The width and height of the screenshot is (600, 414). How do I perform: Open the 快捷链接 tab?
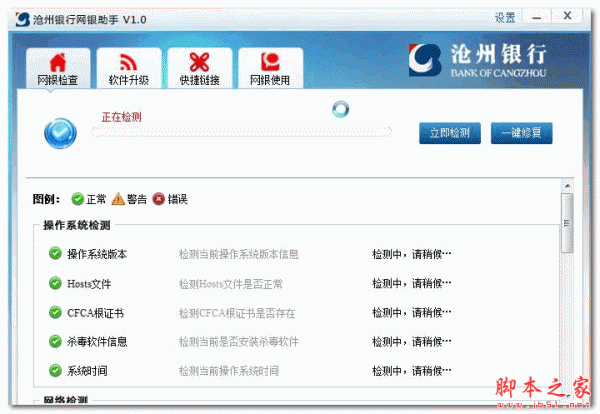coord(200,68)
